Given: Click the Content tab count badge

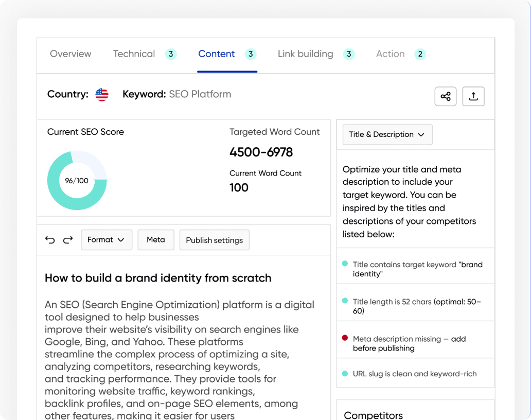Looking at the screenshot, I should click(251, 54).
